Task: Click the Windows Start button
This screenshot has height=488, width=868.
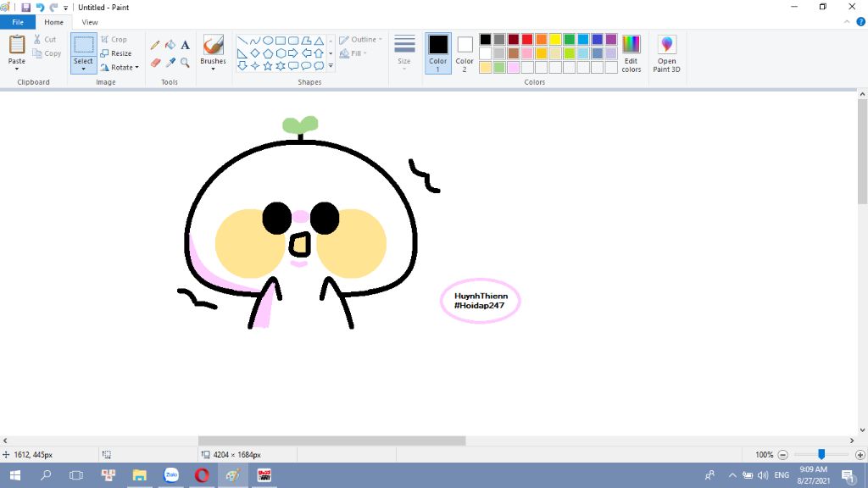Action: [15, 474]
